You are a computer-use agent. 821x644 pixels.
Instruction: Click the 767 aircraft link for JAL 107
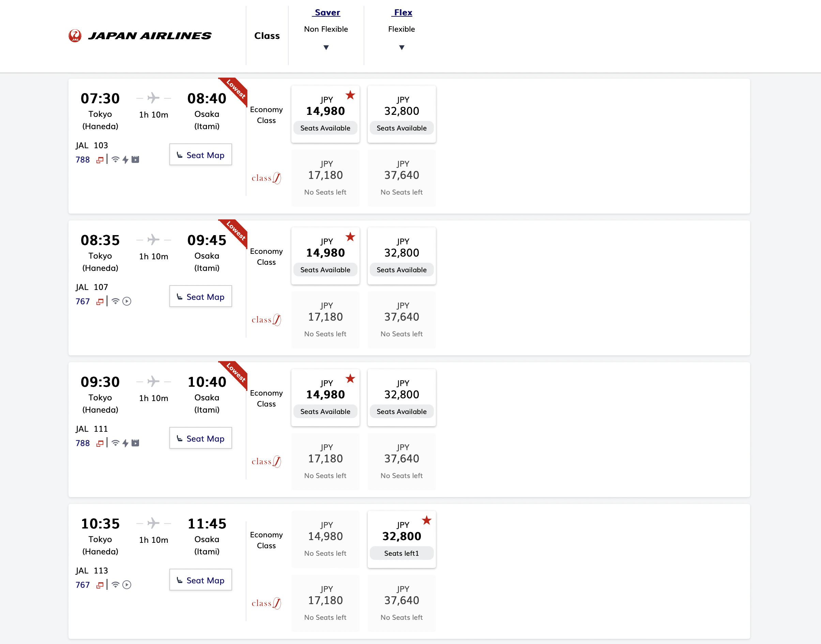[82, 301]
